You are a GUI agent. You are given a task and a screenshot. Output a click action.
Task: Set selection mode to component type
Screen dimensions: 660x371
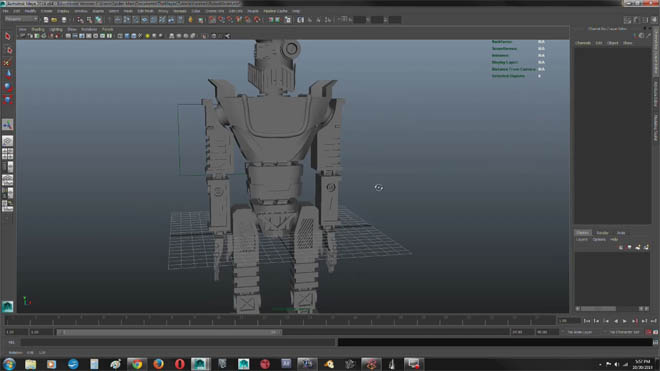98,20
